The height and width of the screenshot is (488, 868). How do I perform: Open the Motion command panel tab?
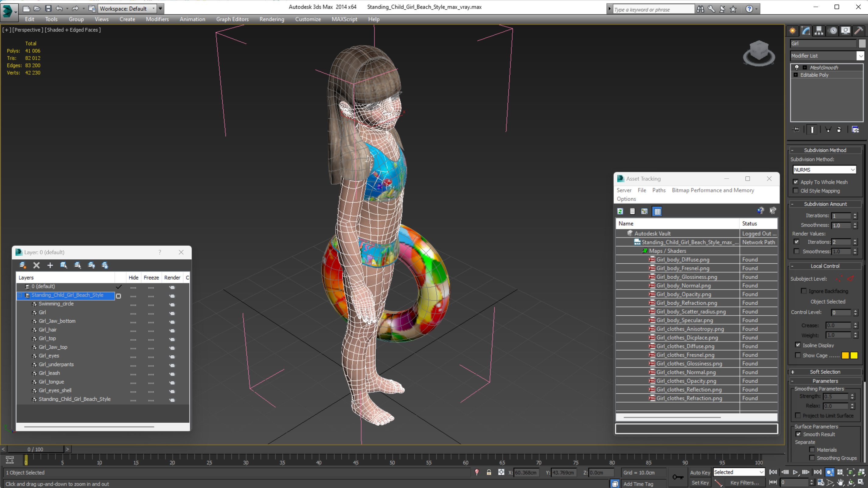(832, 31)
